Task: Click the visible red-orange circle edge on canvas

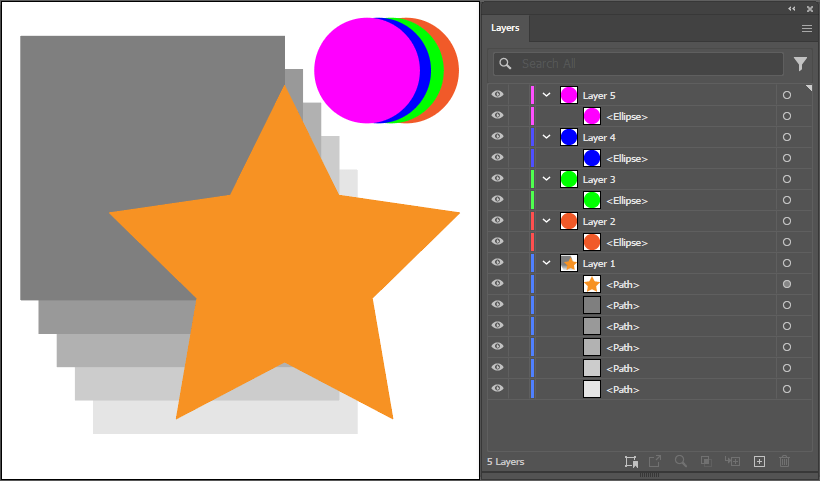Action: tap(453, 71)
